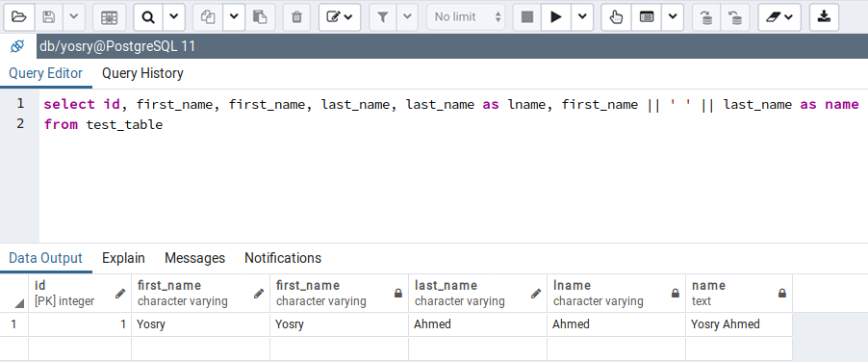
Task: Click the Rollback database icon
Action: coord(735,17)
